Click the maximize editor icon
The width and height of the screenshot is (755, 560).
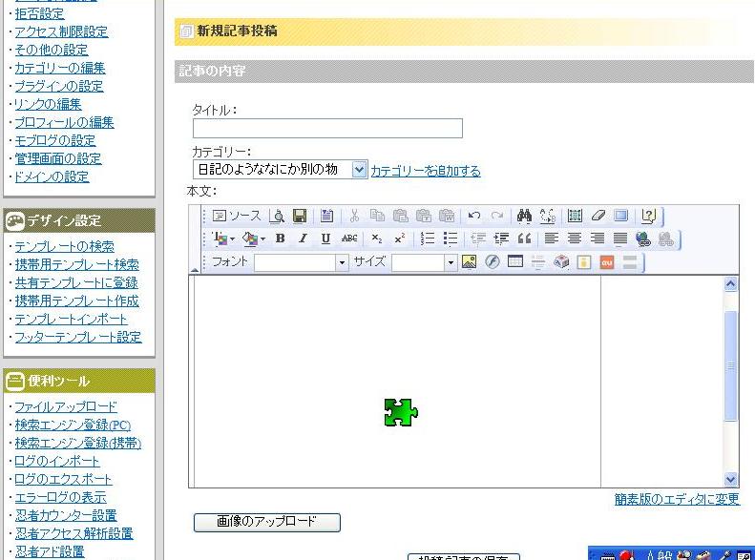pos(621,216)
